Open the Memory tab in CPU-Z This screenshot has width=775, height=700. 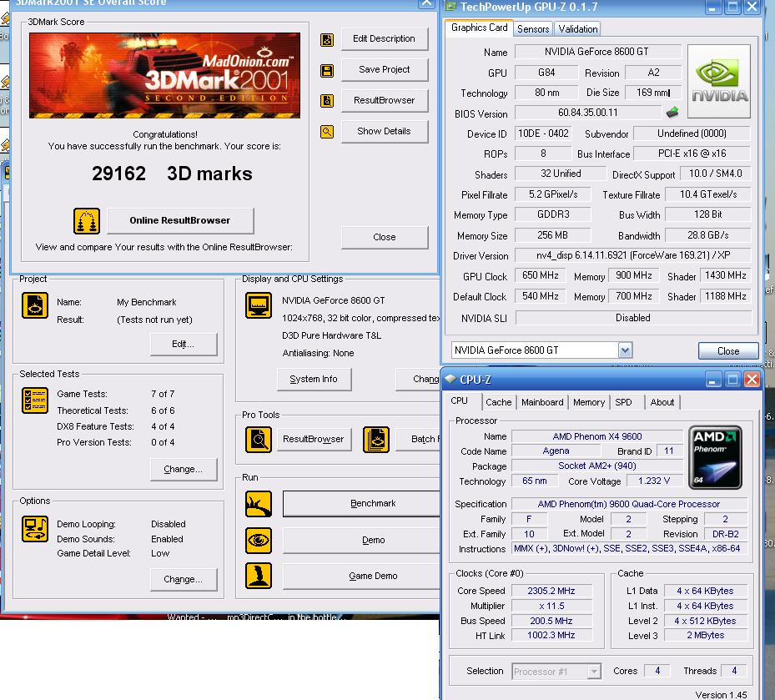tap(589, 402)
